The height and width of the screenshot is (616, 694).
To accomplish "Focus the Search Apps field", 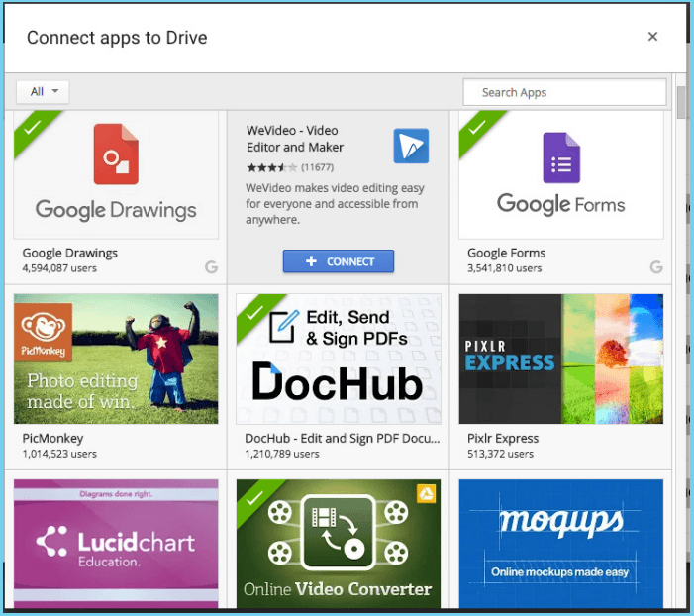I will coord(564,92).
